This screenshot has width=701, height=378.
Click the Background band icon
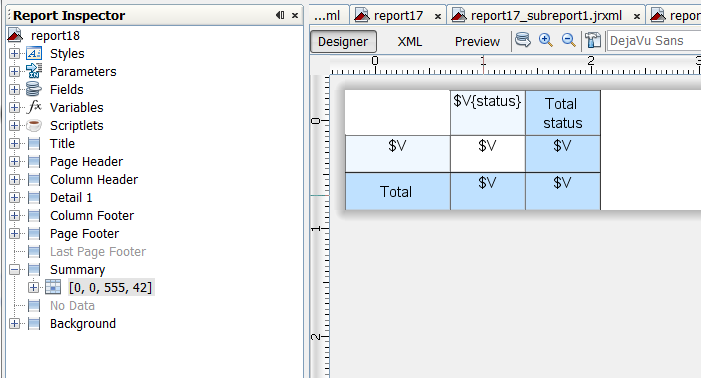tap(34, 323)
